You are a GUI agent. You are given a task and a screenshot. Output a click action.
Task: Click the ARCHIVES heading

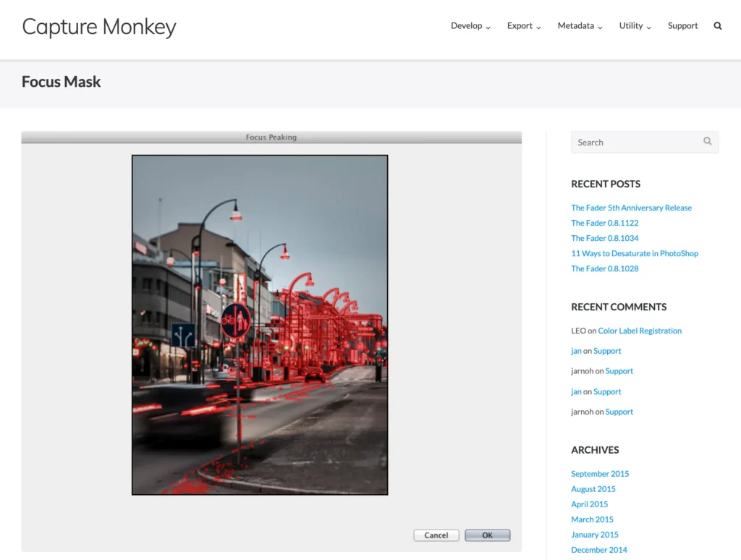tap(595, 450)
